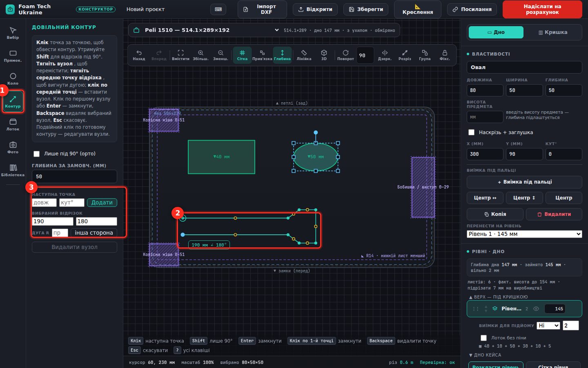
Task: Activate the Контур contour tool
Action: coord(13,101)
